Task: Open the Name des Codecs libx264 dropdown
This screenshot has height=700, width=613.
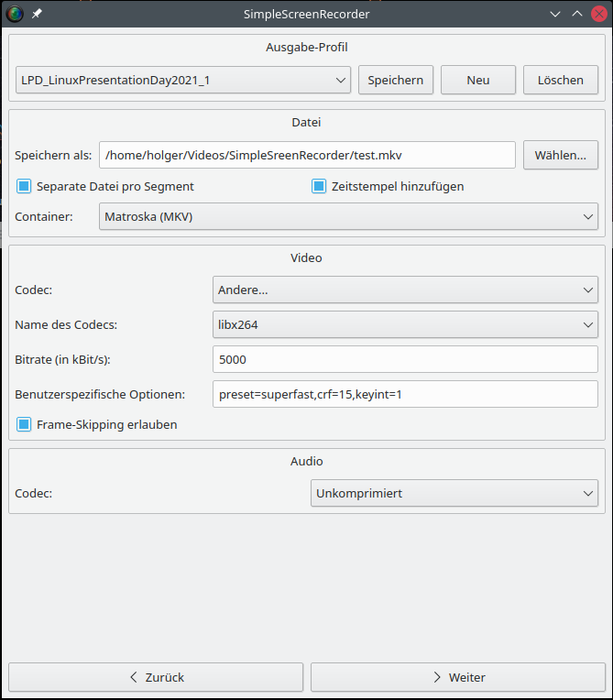Action: (405, 323)
